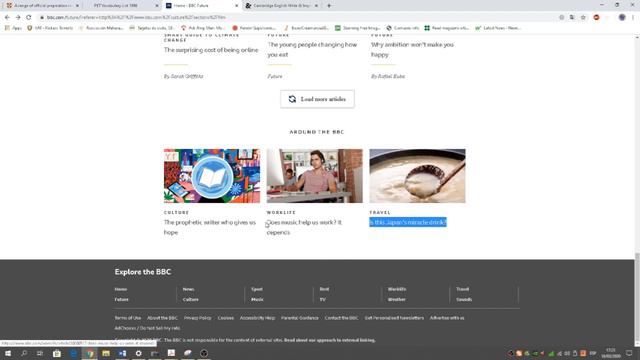This screenshot has width=640, height=360.
Task: Open Chrome from the taskbar
Action: [x=90, y=353]
